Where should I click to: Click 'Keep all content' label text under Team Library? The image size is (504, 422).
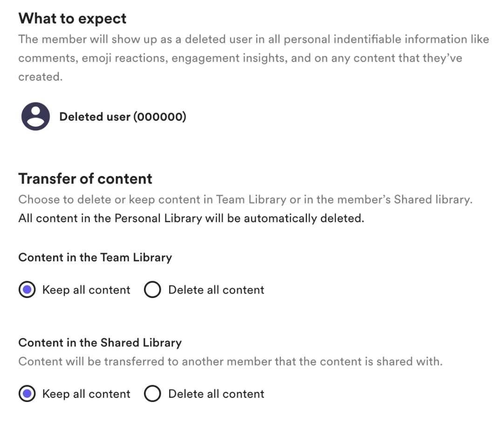pyautogui.click(x=86, y=290)
